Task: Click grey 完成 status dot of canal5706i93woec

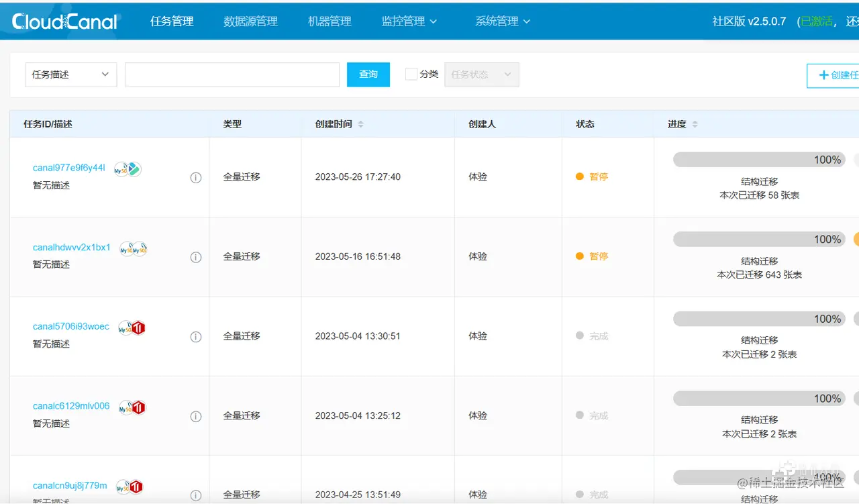Action: 580,336
